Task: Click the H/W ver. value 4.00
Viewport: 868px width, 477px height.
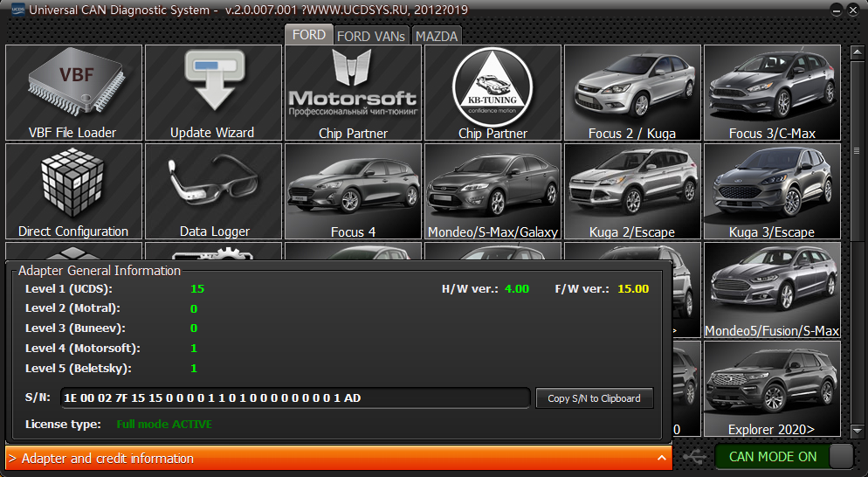Action: (516, 288)
